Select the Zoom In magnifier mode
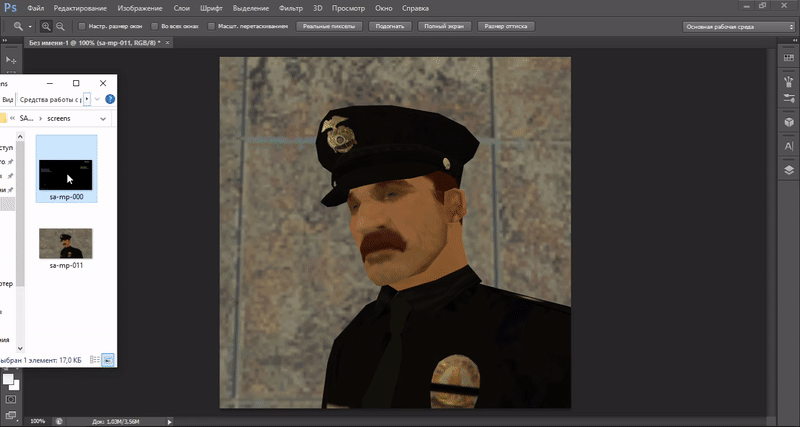This screenshot has width=800, height=427. pos(46,26)
